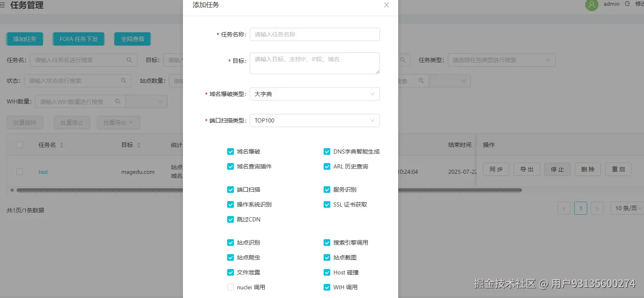Click 共1页/1条数据 summary text
The height and width of the screenshot is (298, 644).
(25, 210)
